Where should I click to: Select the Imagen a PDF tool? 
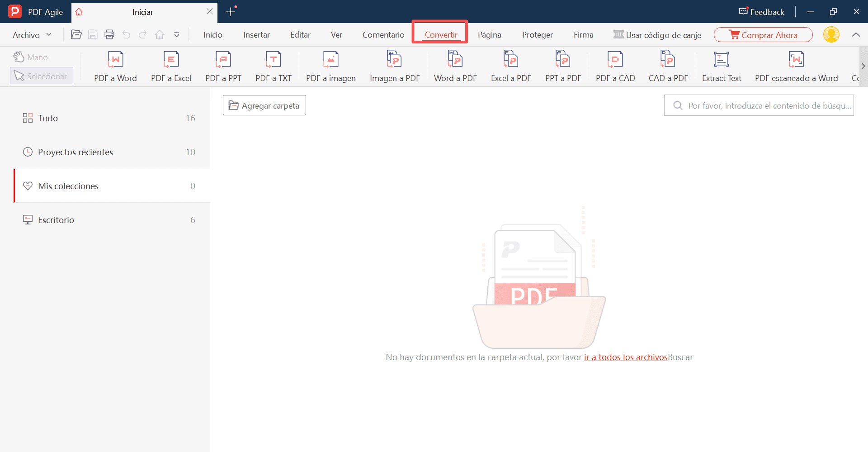coord(394,66)
